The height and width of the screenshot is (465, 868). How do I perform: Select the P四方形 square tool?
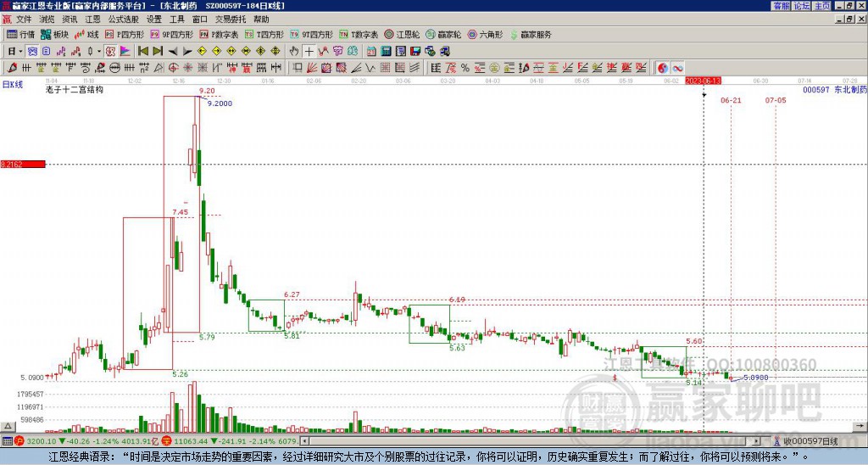click(127, 35)
